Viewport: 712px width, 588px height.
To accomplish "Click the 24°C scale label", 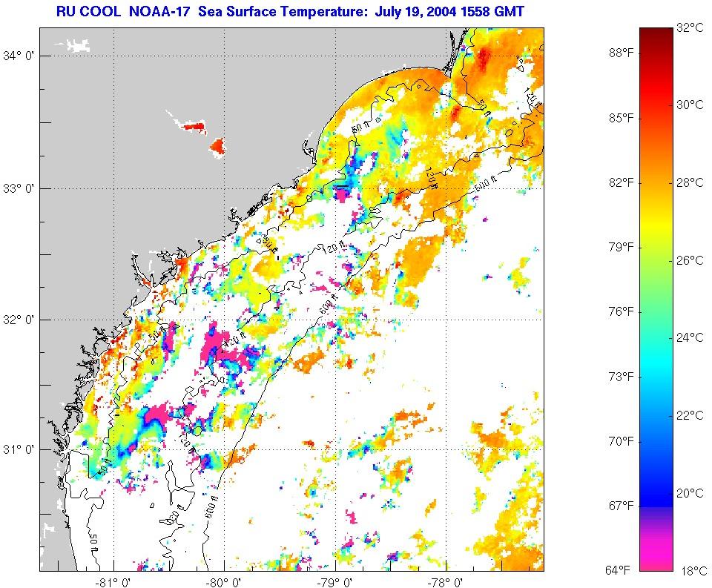I will pos(690,337).
